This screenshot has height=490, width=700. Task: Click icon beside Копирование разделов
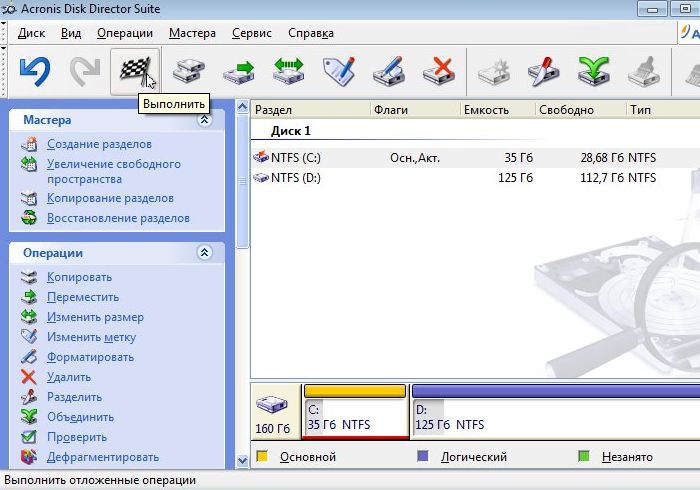pyautogui.click(x=29, y=198)
